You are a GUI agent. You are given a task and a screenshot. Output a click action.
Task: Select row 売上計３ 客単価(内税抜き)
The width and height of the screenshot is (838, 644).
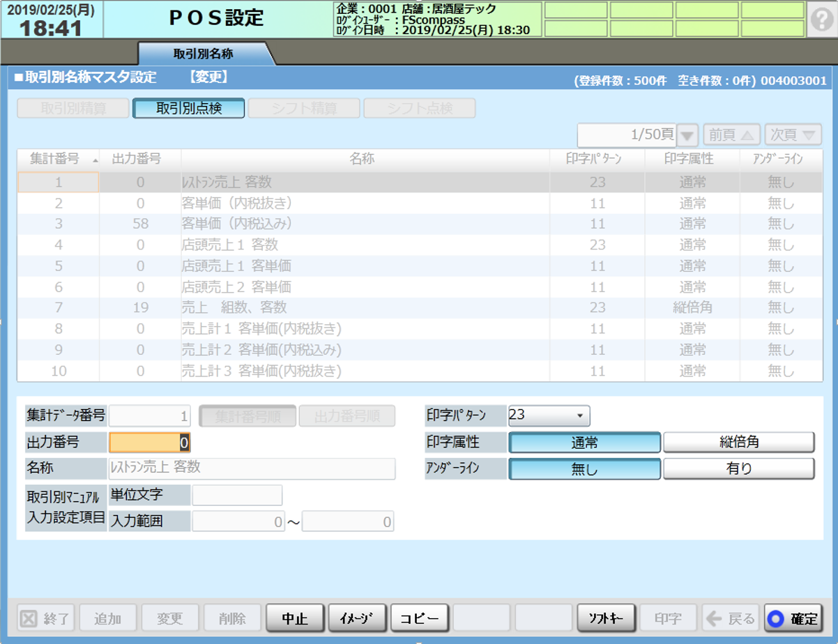coord(419,371)
